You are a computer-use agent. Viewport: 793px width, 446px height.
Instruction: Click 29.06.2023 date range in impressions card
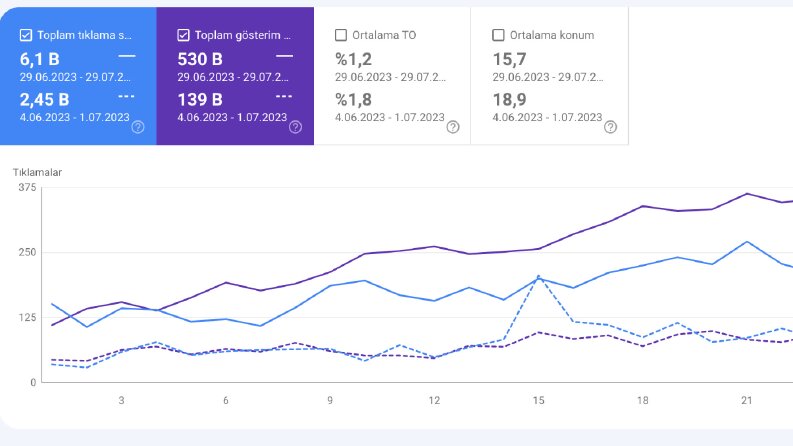(233, 77)
